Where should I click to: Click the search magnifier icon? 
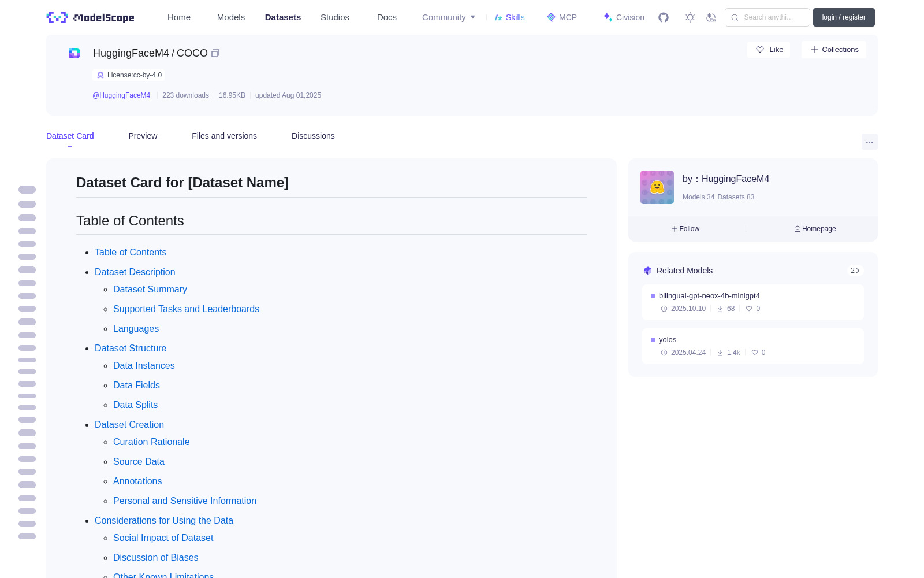735,17
